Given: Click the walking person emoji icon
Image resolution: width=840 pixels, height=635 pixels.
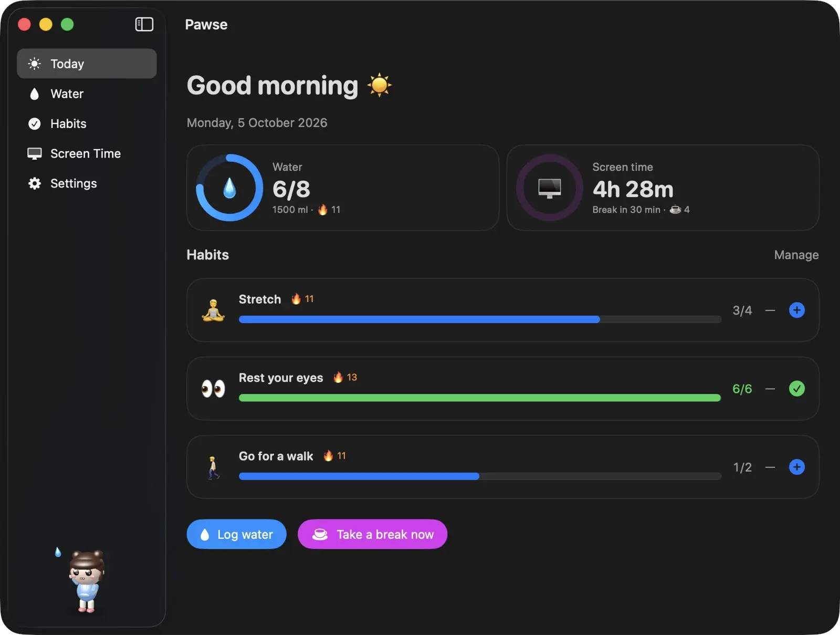Looking at the screenshot, I should click(213, 467).
